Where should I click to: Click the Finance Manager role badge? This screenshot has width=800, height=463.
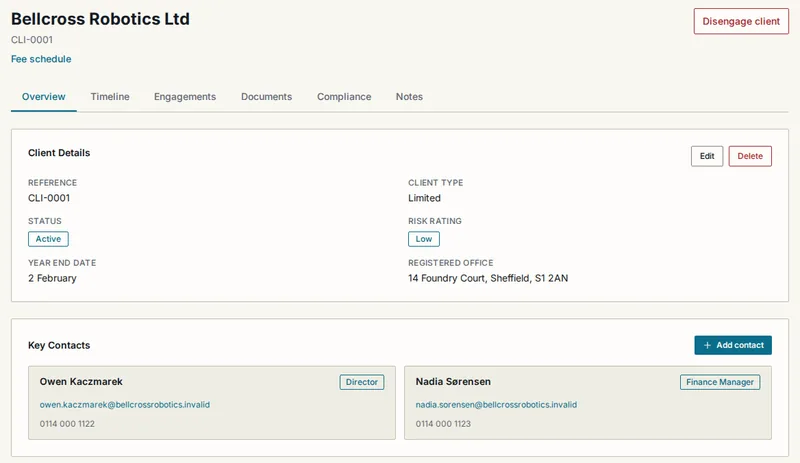[x=720, y=382]
